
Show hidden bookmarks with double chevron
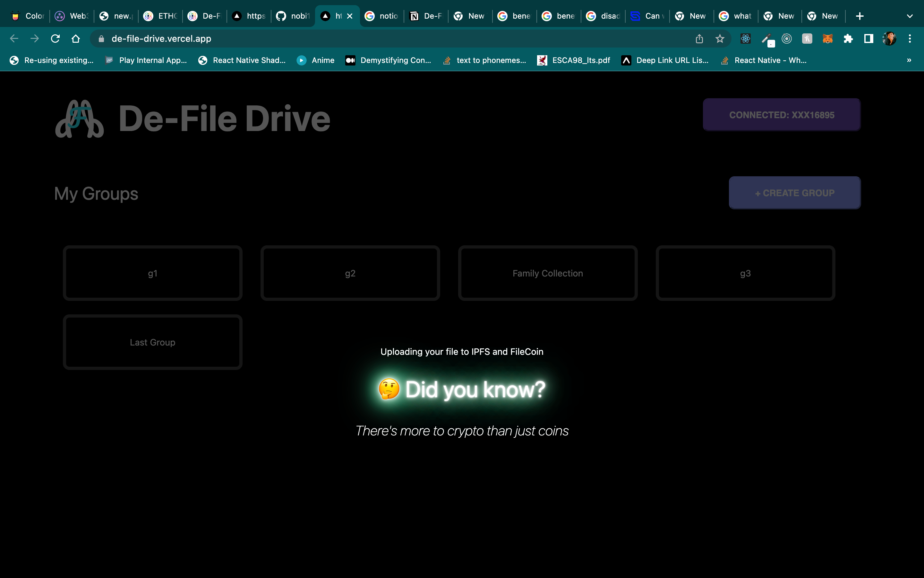point(909,60)
